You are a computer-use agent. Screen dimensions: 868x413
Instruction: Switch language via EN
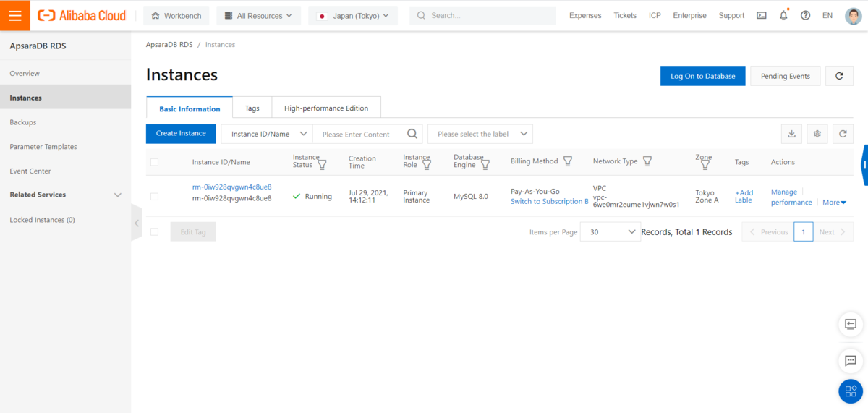(827, 15)
